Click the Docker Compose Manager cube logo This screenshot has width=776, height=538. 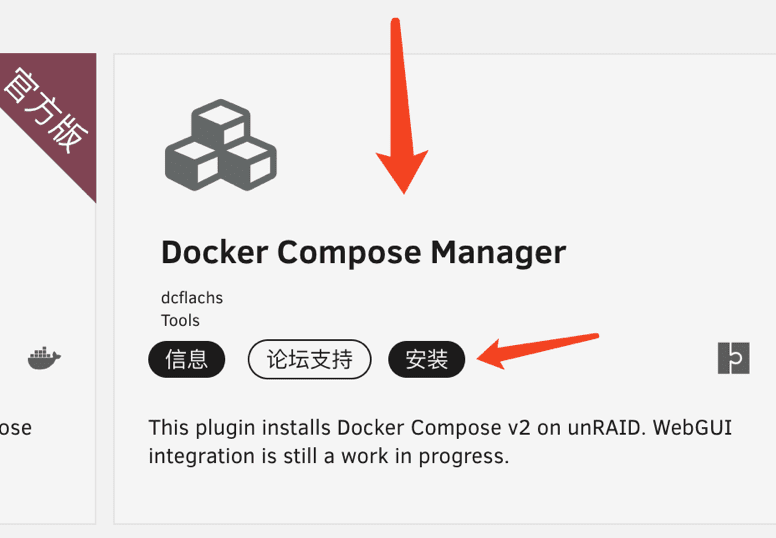220,145
